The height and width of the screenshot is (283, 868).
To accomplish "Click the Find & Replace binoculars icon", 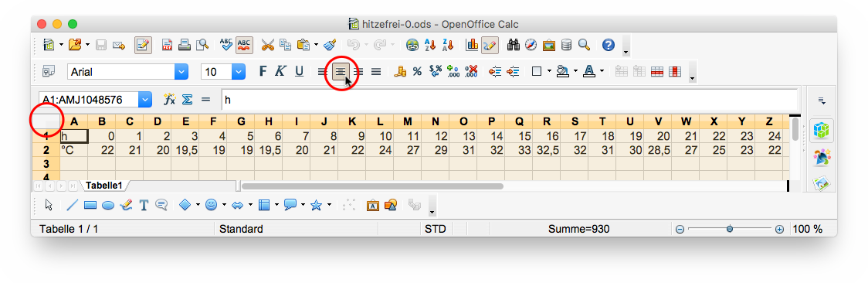I will (x=514, y=45).
